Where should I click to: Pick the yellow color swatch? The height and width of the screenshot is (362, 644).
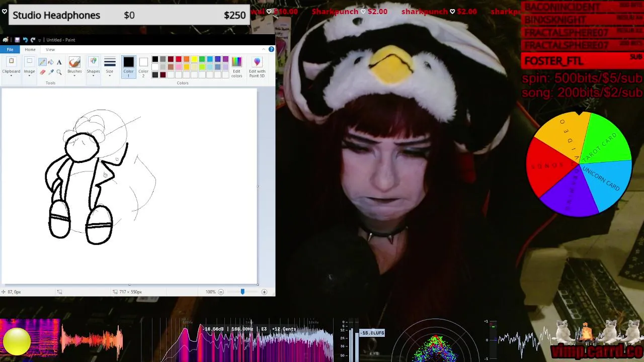pyautogui.click(x=194, y=59)
